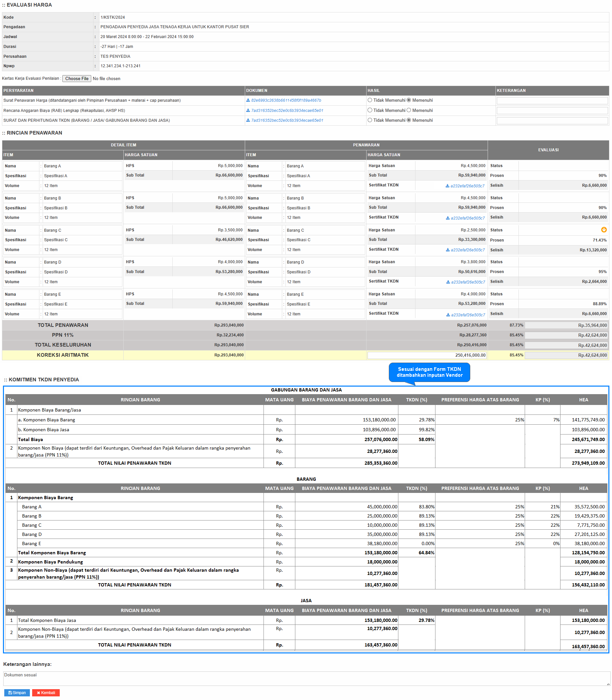Select Tidak Memenuhi for Surat TKDN row
Image resolution: width=612 pixels, height=700 pixels.
pos(370,120)
